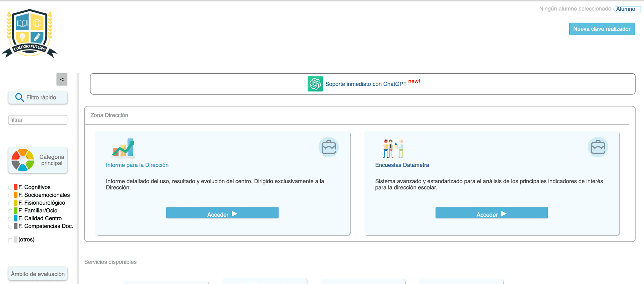Expand the Ámbito de evaluación section

pos(38,274)
